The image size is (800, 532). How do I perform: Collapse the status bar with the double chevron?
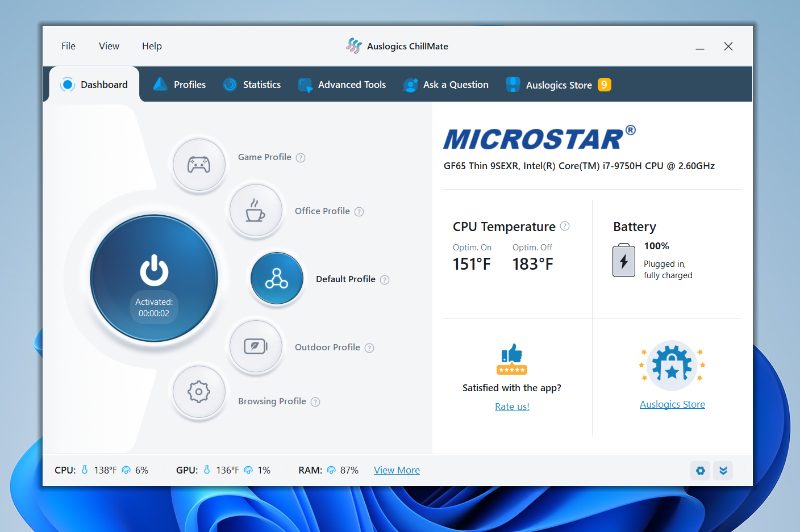pyautogui.click(x=723, y=471)
